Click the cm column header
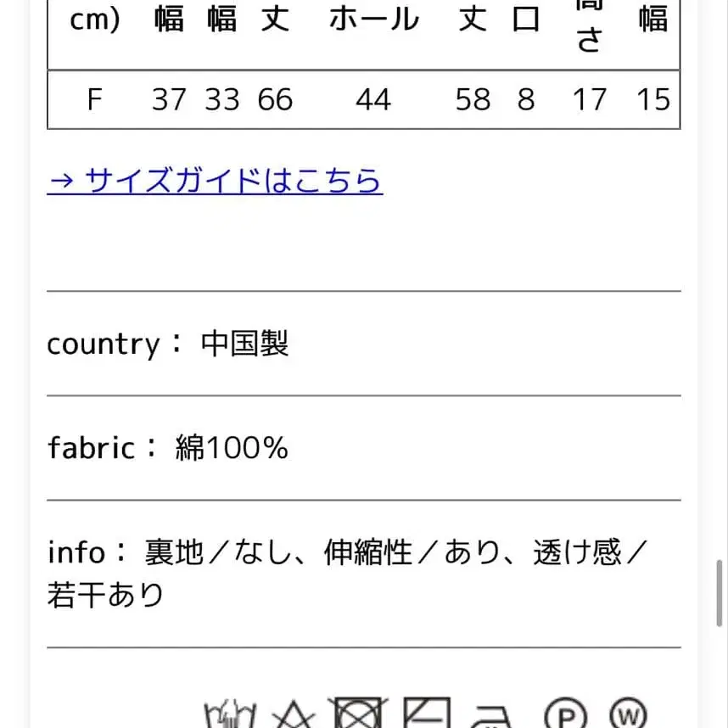Image resolution: width=728 pixels, height=728 pixels. click(93, 20)
